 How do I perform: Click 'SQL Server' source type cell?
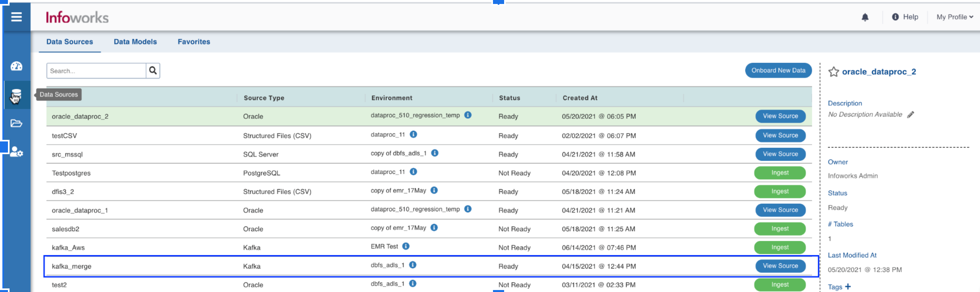pyautogui.click(x=261, y=155)
